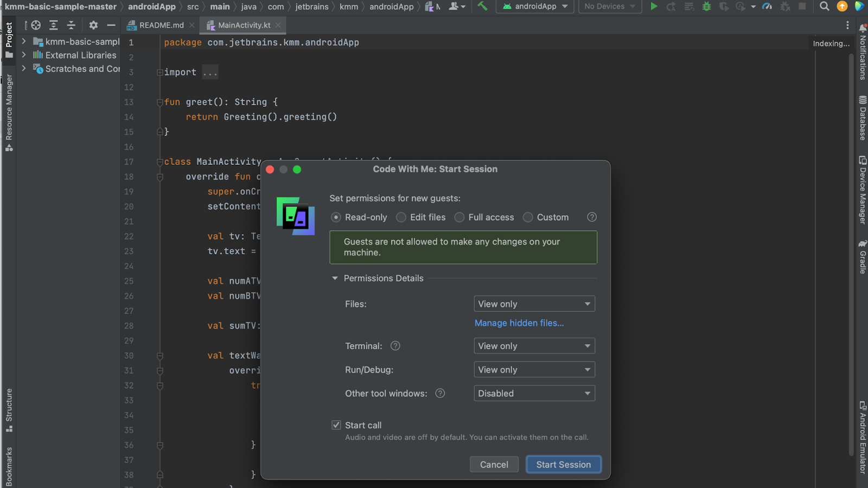
Task: Open the Files permission dropdown
Action: pyautogui.click(x=534, y=304)
